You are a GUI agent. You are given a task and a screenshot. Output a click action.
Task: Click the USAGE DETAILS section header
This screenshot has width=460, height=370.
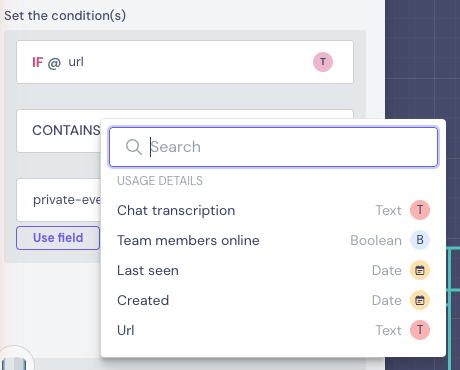pos(160,181)
